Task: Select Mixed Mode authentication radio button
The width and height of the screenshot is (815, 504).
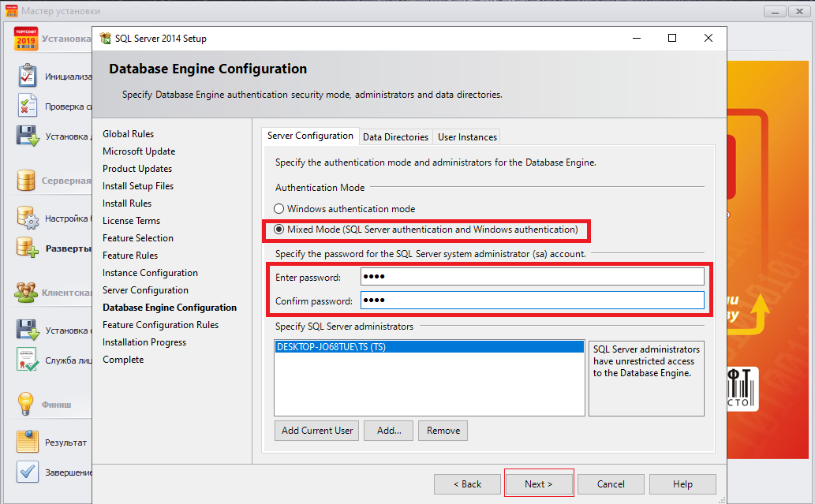Action: 278,230
